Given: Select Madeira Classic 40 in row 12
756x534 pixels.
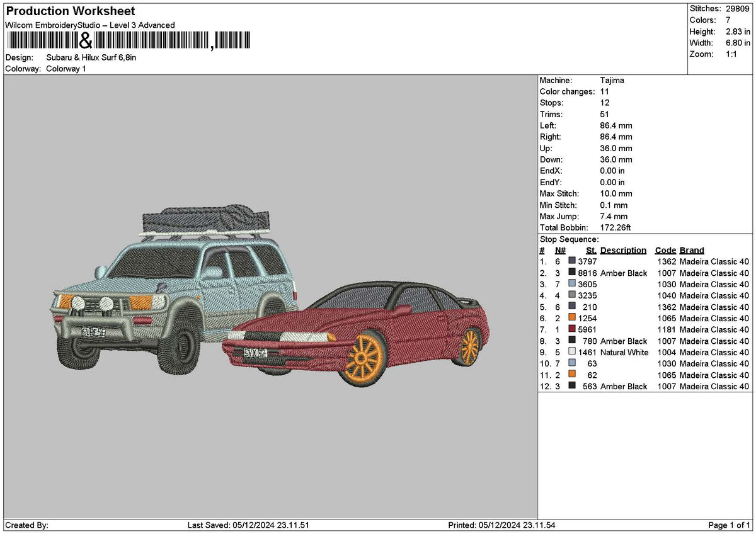Looking at the screenshot, I should [714, 387].
